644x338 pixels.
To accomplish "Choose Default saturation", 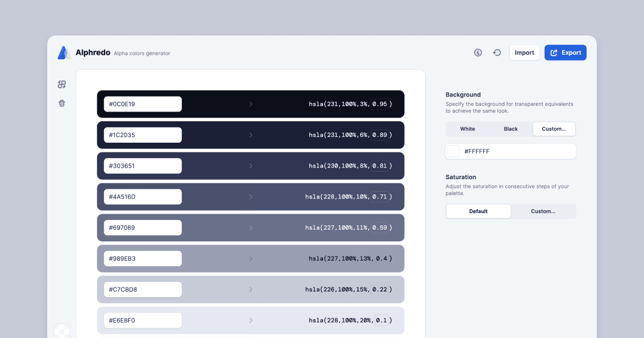I will coord(478,211).
